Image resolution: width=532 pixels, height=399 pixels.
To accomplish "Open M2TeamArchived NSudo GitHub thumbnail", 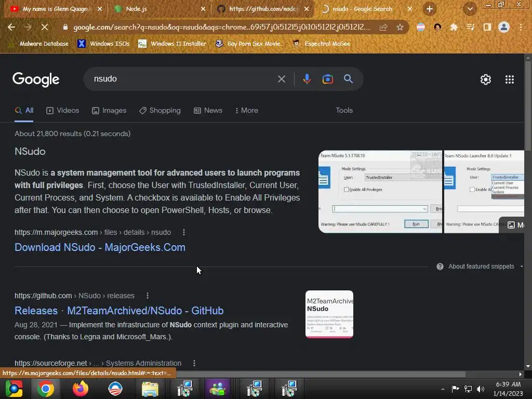I will [329, 314].
